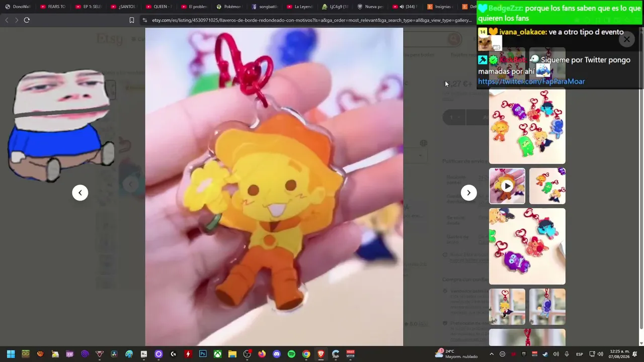This screenshot has width=644, height=362.
Task: Switch to the ¿SANTOS tab
Action: 124,7
